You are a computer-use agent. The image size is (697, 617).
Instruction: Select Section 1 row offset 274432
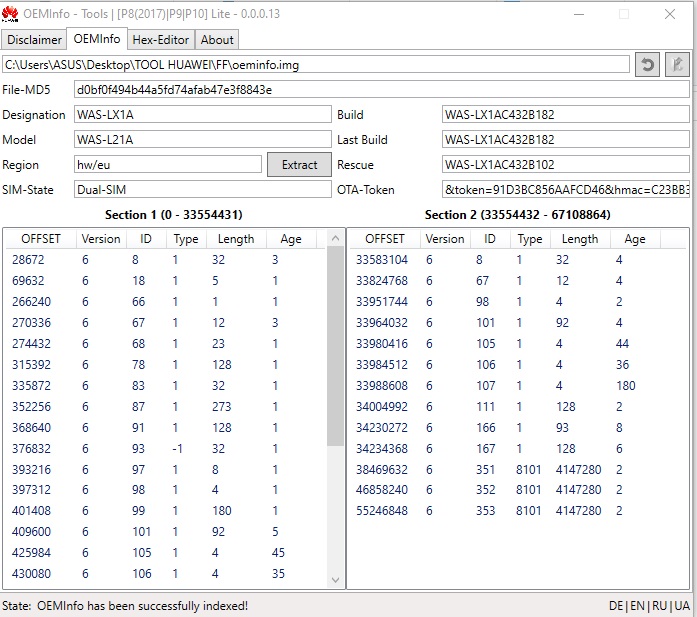165,344
